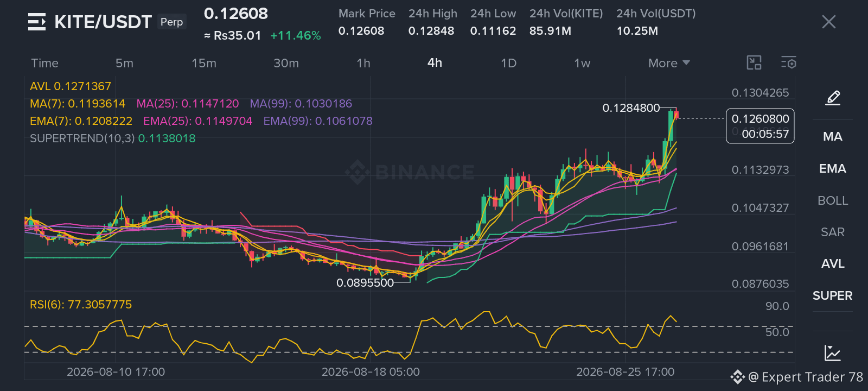Click the MA(25) legend value
868x391 pixels.
tap(188, 104)
